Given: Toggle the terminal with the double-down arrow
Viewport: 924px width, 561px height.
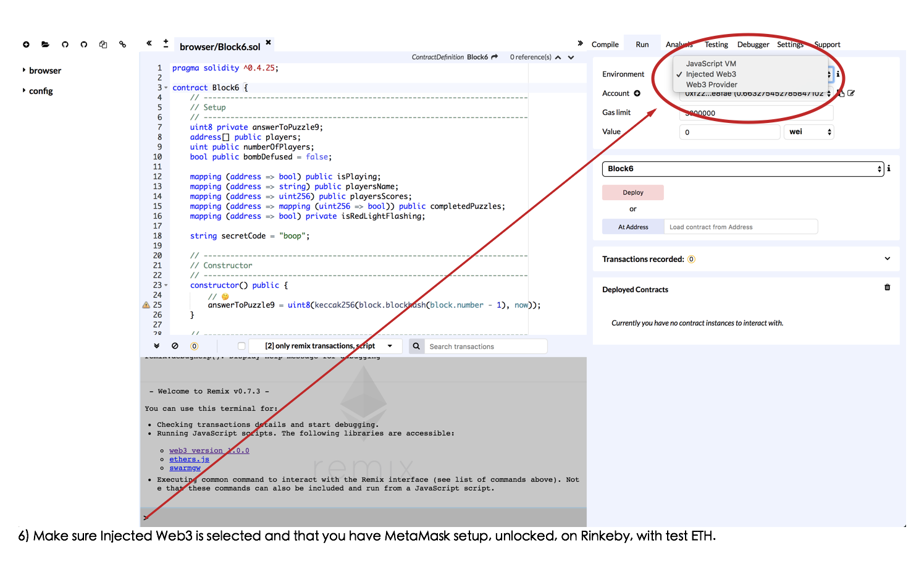Looking at the screenshot, I should click(157, 346).
